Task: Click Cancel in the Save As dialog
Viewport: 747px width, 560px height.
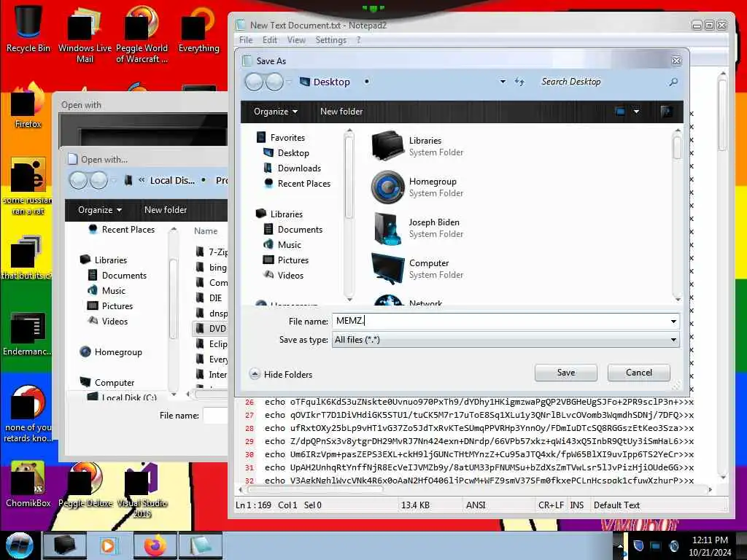Action: (x=639, y=373)
